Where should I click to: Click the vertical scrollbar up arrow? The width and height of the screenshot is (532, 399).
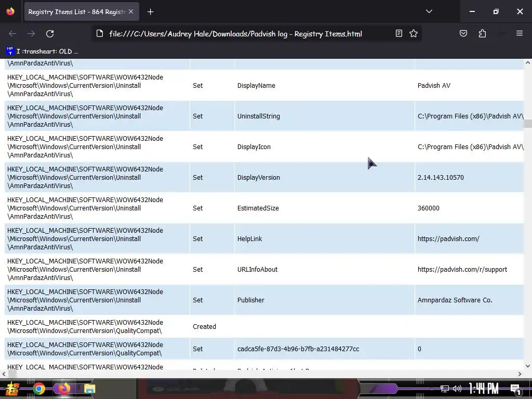tap(528, 63)
